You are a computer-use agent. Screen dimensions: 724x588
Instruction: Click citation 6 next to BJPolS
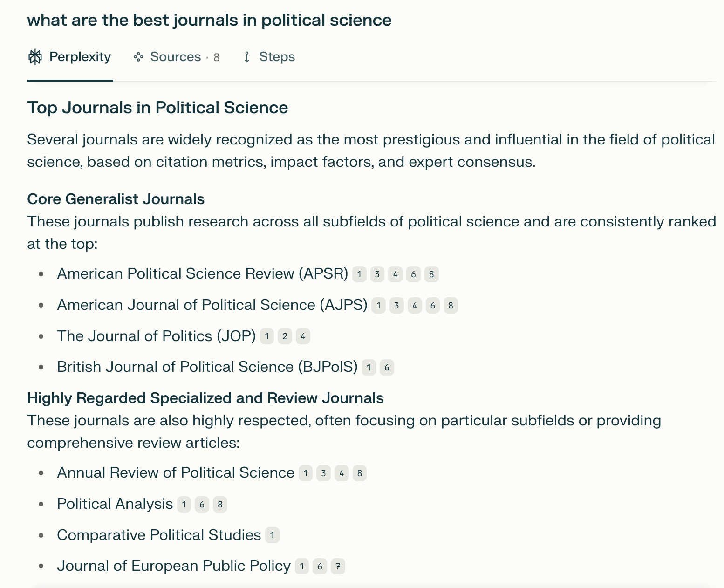tap(387, 368)
